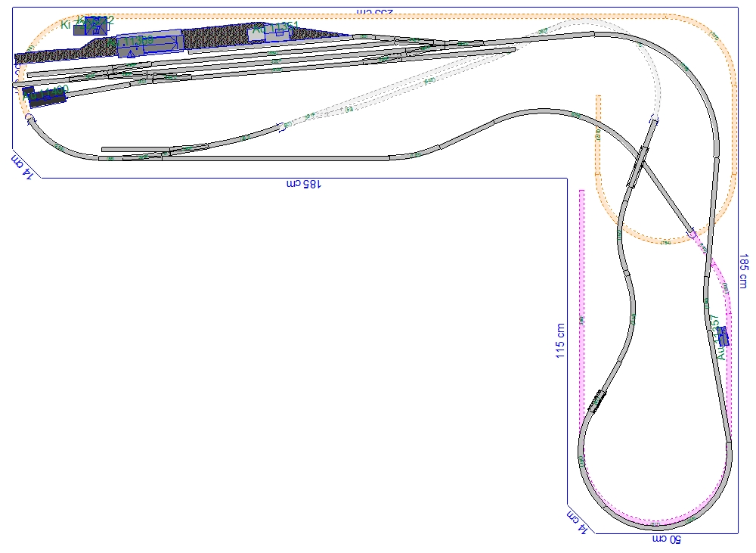
Task: Click the 14 cm label at left corner
Action: [22, 165]
